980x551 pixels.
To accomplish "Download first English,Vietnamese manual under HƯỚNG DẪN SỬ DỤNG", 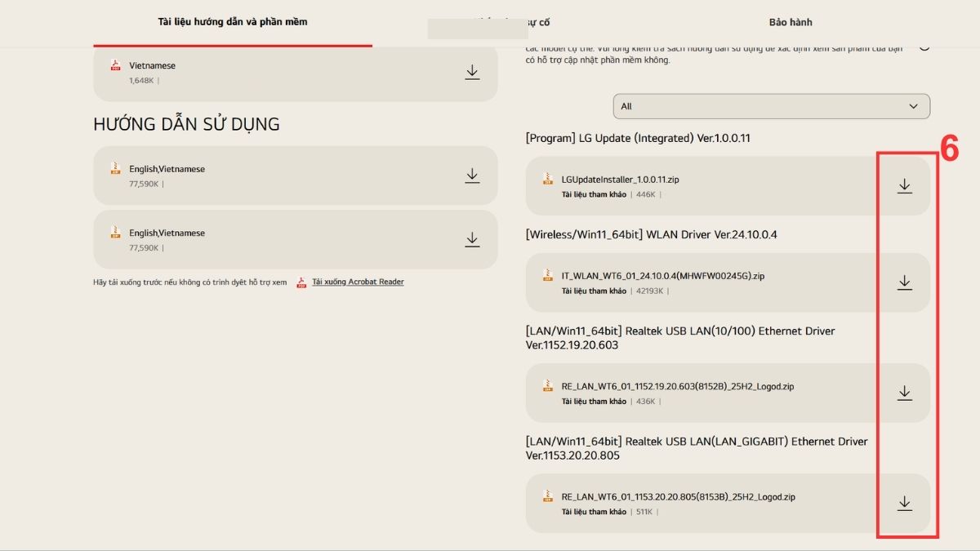I will pos(472,176).
